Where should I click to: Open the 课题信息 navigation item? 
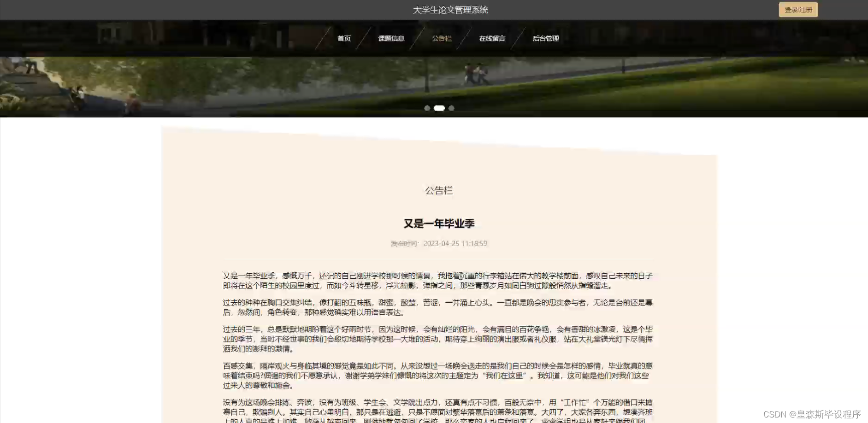tap(391, 38)
